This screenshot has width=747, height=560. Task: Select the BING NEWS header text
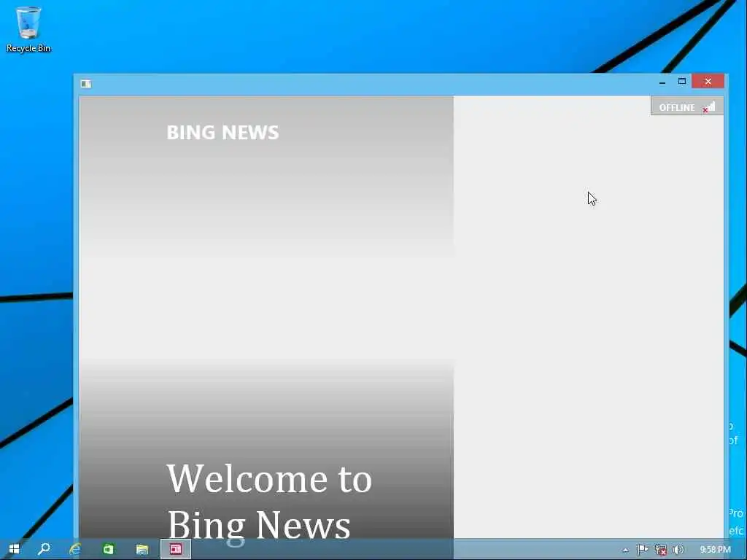(222, 133)
